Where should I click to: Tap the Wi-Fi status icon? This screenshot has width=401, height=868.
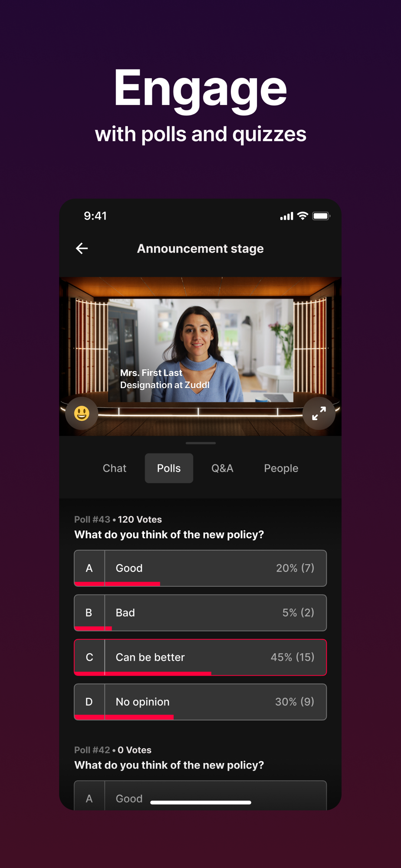tap(302, 216)
